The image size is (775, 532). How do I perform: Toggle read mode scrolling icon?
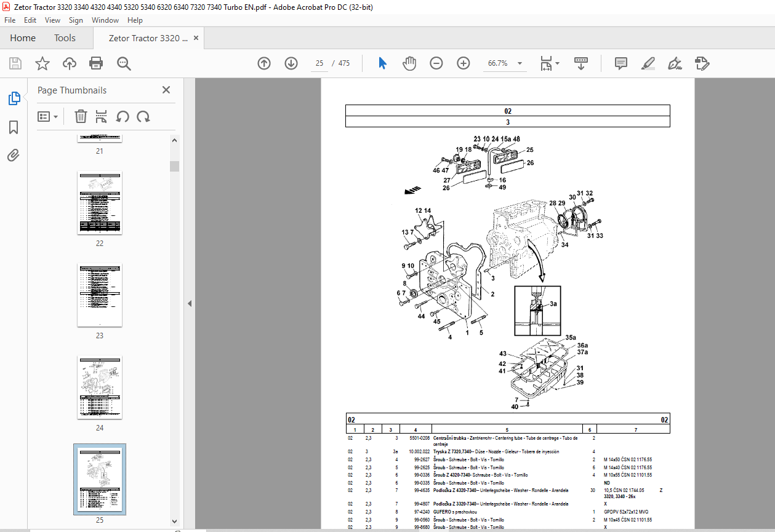click(582, 63)
